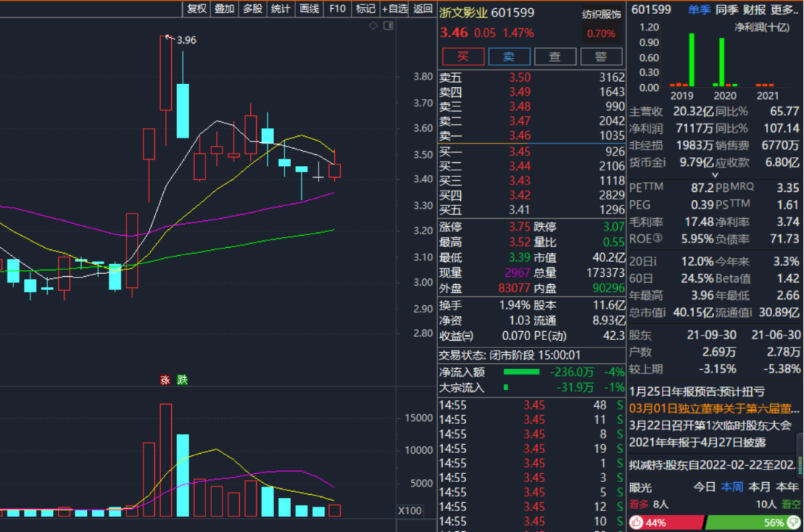Click 涨停 limit-up price 3.75
Viewport: 804px width, 532px height.
click(520, 226)
